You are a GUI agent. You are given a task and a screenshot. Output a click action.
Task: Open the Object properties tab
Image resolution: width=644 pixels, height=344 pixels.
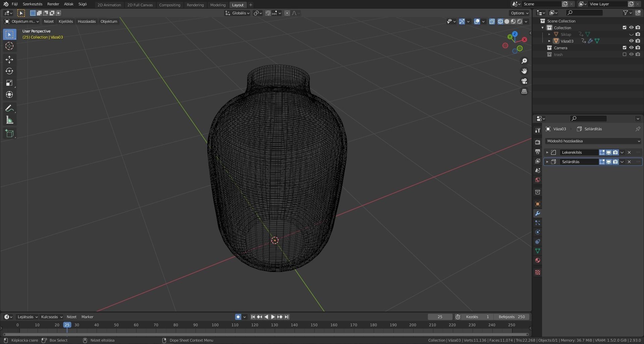(538, 204)
